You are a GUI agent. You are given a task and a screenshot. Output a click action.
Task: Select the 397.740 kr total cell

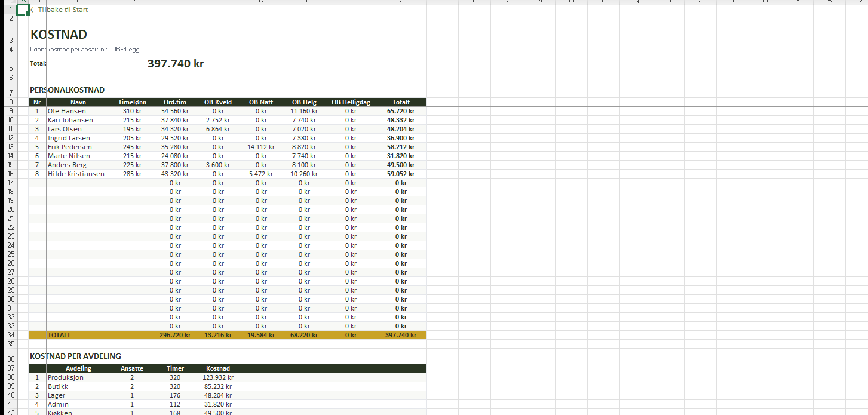[175, 63]
